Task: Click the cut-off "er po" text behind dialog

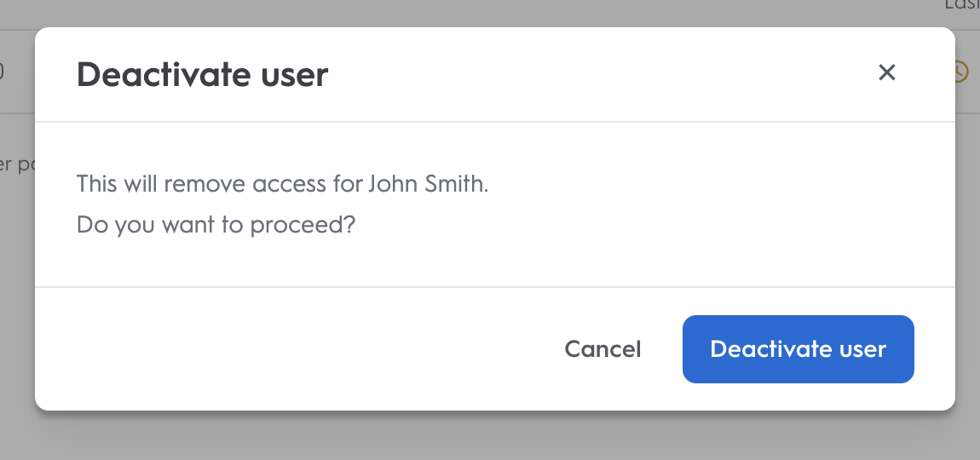Action: (x=17, y=164)
